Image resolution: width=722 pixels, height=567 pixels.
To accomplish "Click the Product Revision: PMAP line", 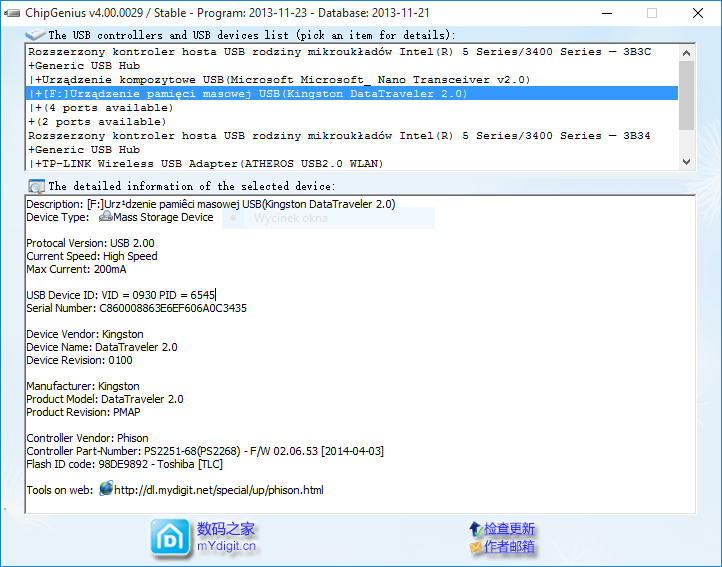I will 83,412.
